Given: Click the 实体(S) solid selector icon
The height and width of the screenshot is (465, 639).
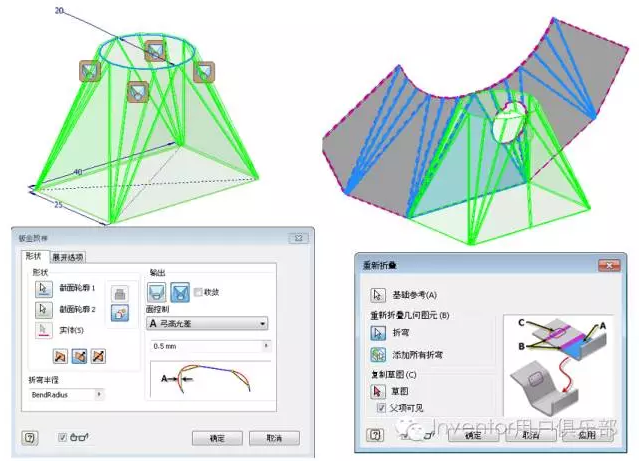Looking at the screenshot, I should tap(42, 329).
